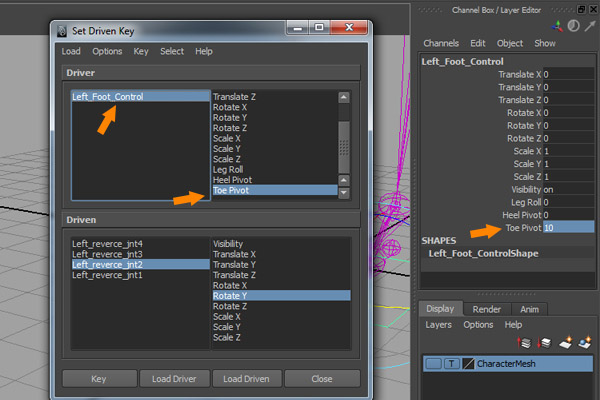Click Toe Pivot value field in Channel Box
The height and width of the screenshot is (400, 600).
pyautogui.click(x=568, y=228)
